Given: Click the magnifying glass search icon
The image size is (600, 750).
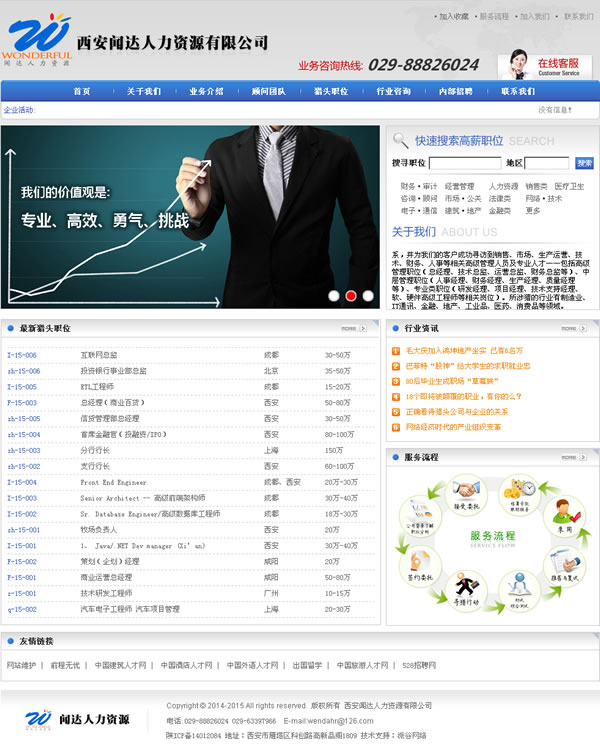Looking at the screenshot, I should (400, 141).
